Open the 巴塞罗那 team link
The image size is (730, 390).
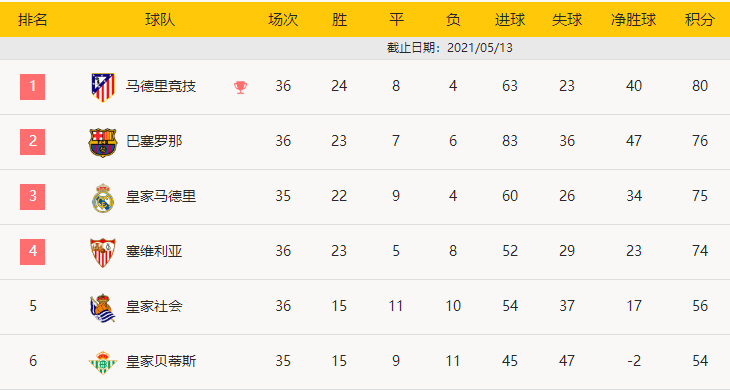click(154, 141)
